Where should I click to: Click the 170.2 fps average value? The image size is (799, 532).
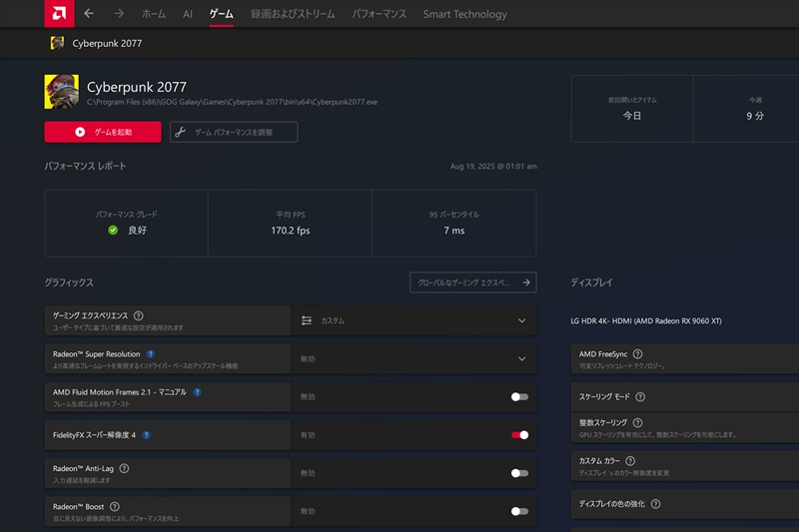(x=291, y=231)
